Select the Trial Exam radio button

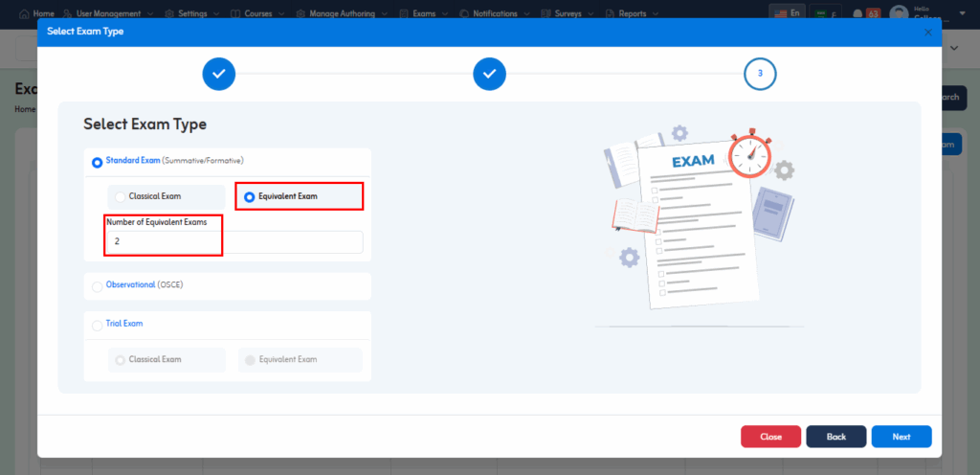[97, 326]
